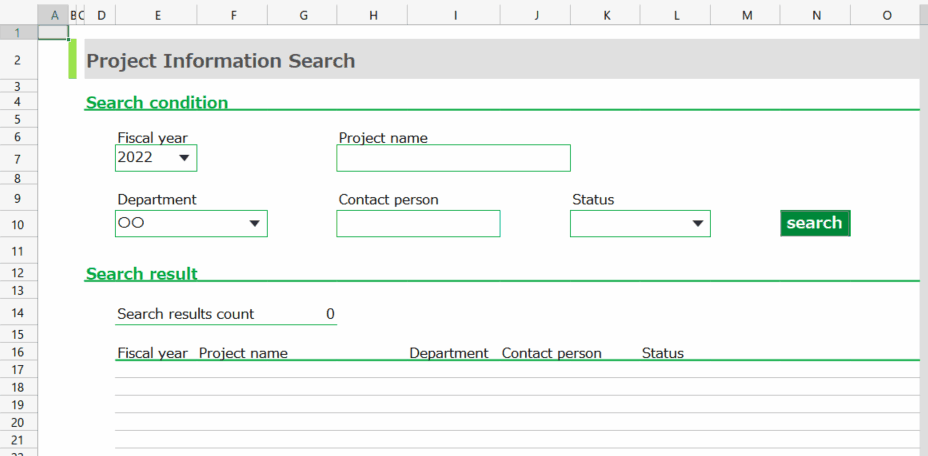The height and width of the screenshot is (456, 928).
Task: Select column N header
Action: (816, 15)
